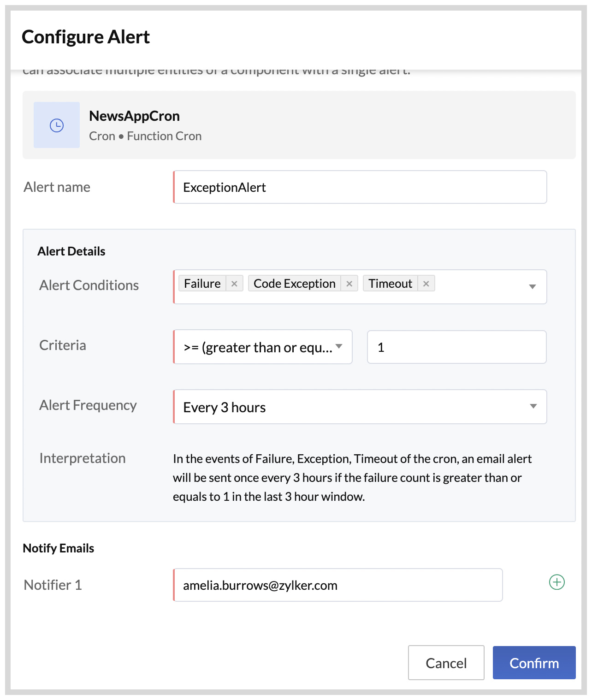This screenshot has width=592, height=700.
Task: Open the Alert Conditions dropdown arrow
Action: (533, 286)
